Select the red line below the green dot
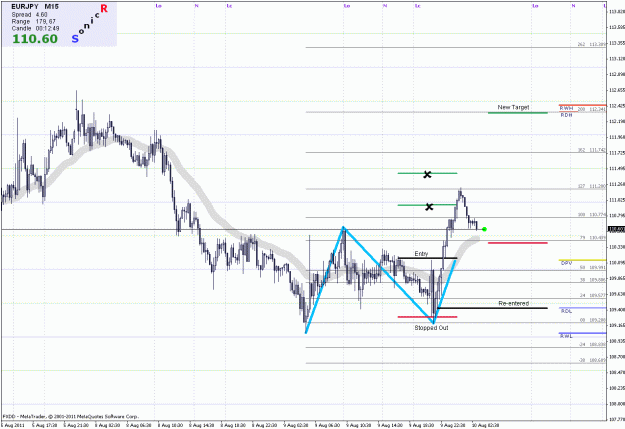 (518, 243)
